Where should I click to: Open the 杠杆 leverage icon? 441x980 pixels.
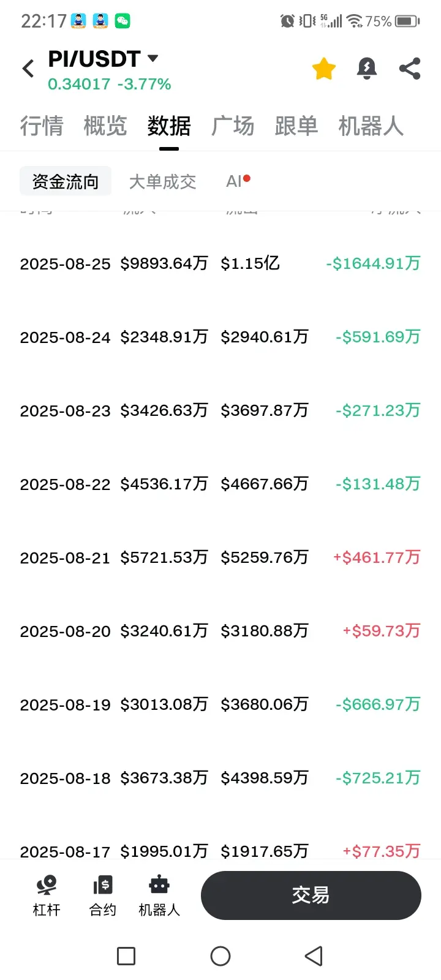pos(47,895)
